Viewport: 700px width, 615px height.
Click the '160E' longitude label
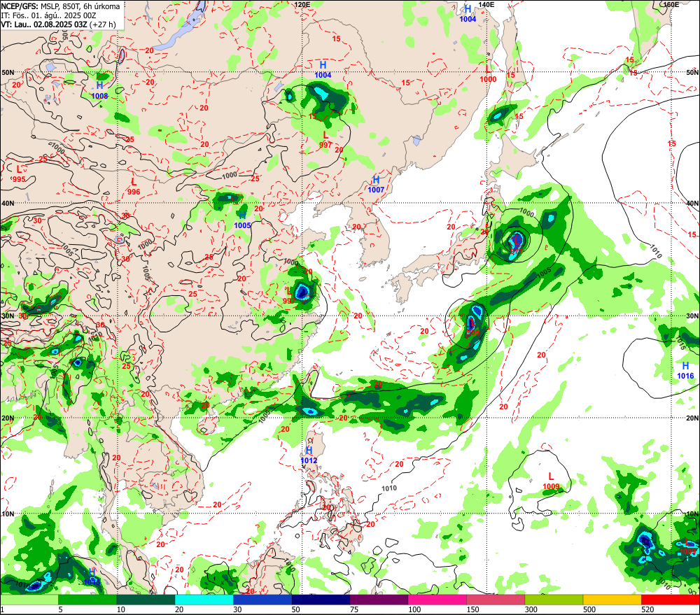pos(671,4)
